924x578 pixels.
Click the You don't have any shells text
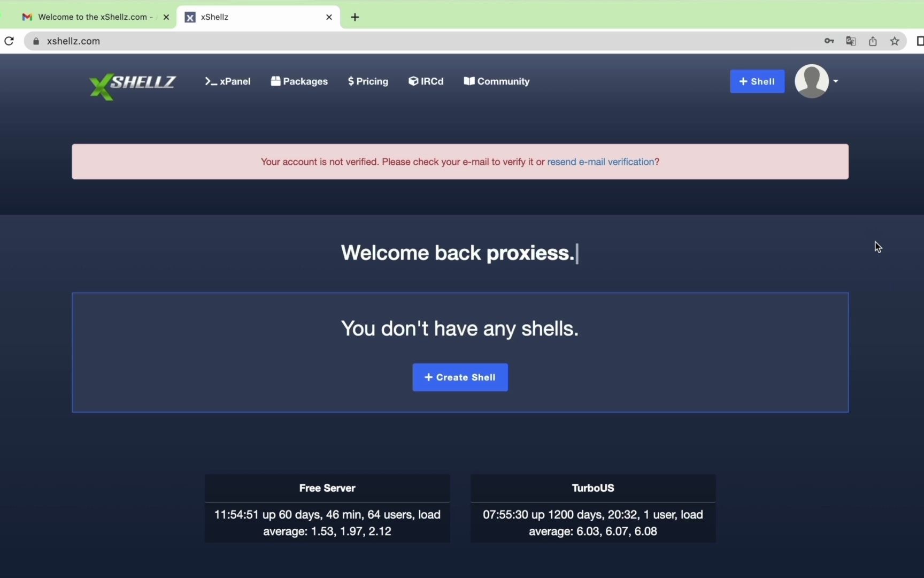[x=460, y=329]
